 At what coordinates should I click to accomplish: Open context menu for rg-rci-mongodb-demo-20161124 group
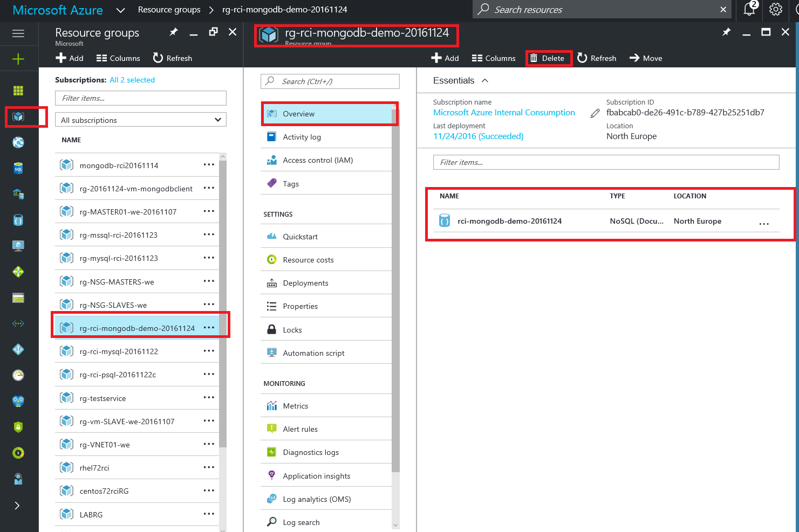click(x=209, y=328)
